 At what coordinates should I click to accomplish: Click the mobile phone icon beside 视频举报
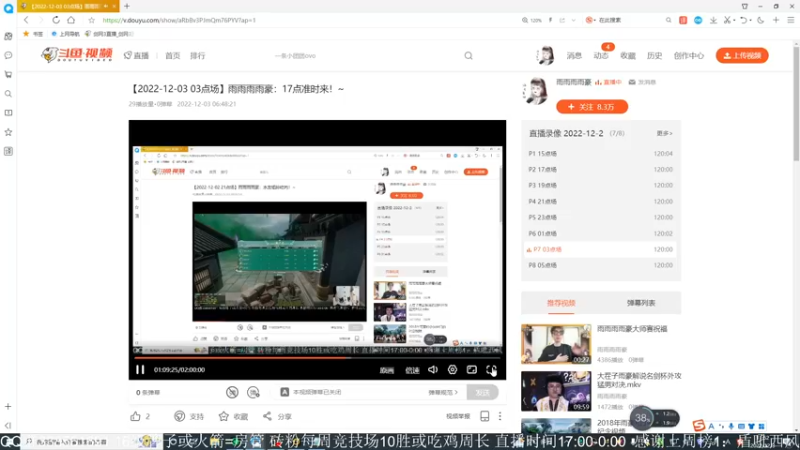click(x=485, y=416)
